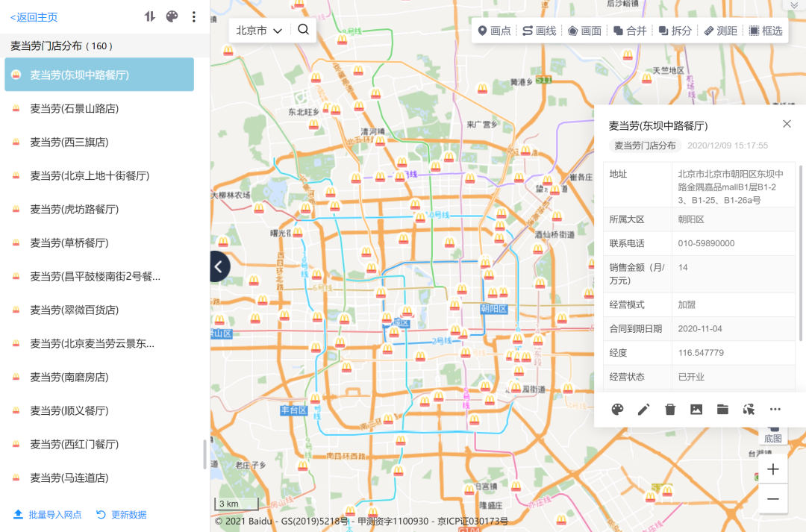806x532 pixels.
Task: Open the 北京市 city dropdown
Action: (x=257, y=30)
